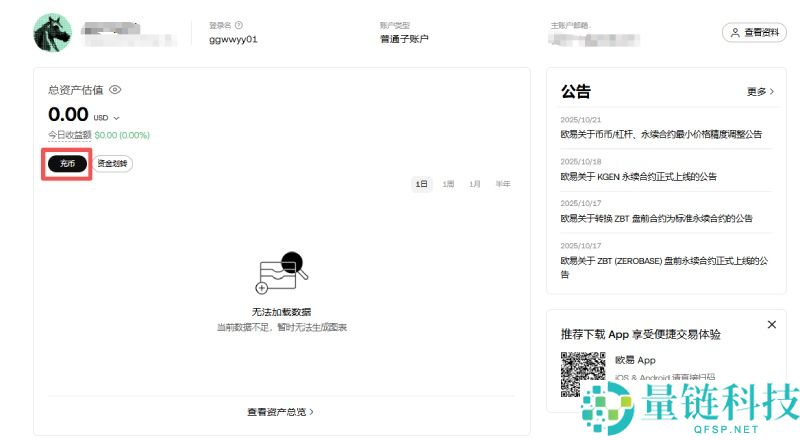The width and height of the screenshot is (800, 440).
Task: Open ZBT 盘前合约 conversion announcement
Action: click(x=656, y=218)
